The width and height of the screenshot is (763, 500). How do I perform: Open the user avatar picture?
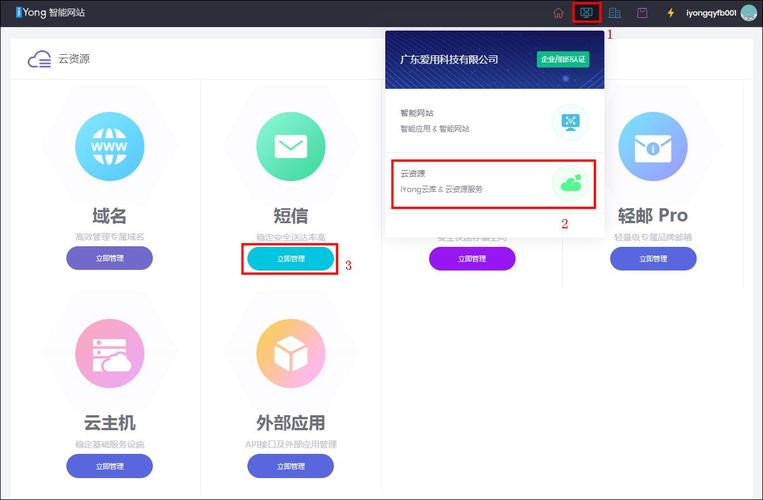(749, 13)
